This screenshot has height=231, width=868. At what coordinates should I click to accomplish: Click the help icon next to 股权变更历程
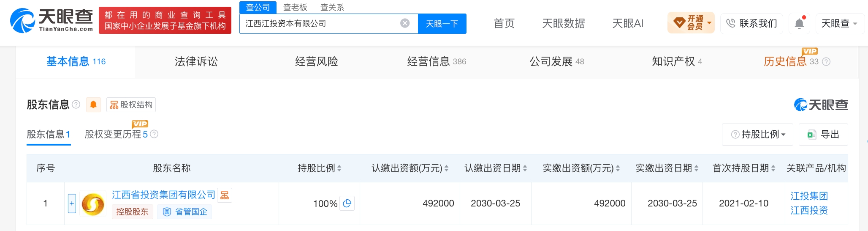point(154,134)
